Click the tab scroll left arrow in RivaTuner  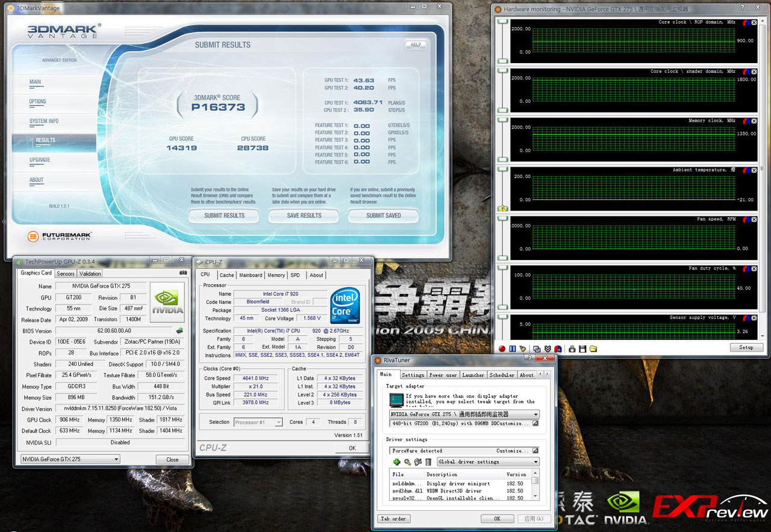click(x=541, y=374)
